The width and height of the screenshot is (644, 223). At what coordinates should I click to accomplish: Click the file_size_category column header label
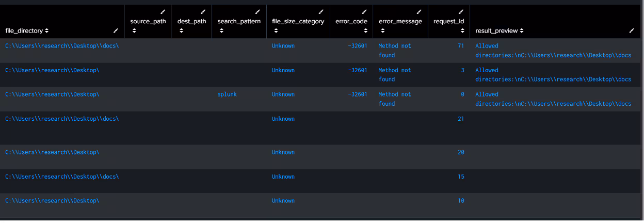coord(298,21)
